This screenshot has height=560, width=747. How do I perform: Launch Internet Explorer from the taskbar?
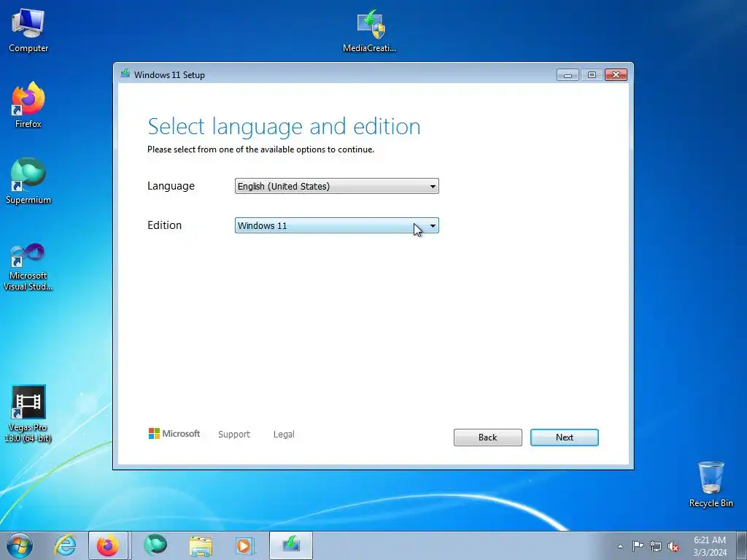click(65, 545)
